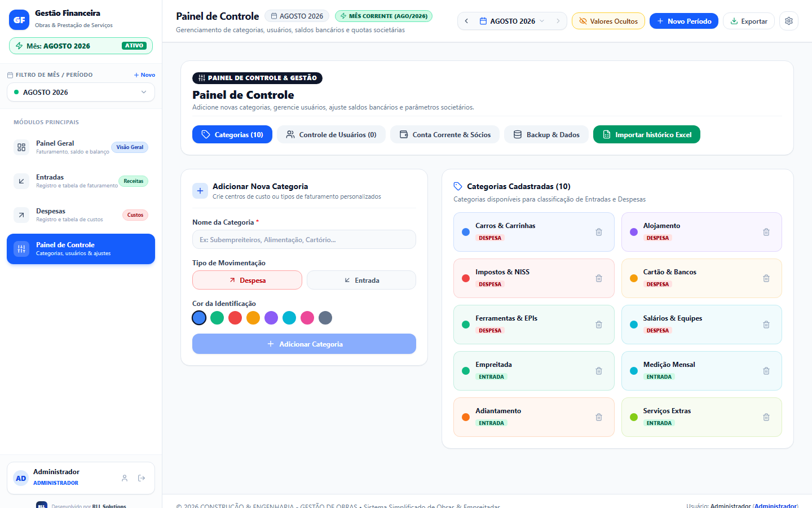Click the logout icon beside Administrador
The image size is (812, 508).
[x=142, y=478]
